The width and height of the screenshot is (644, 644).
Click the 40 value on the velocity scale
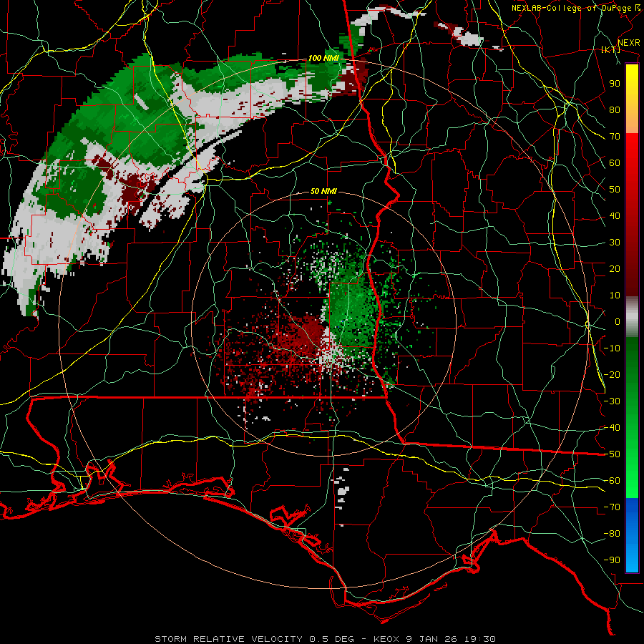(x=615, y=216)
